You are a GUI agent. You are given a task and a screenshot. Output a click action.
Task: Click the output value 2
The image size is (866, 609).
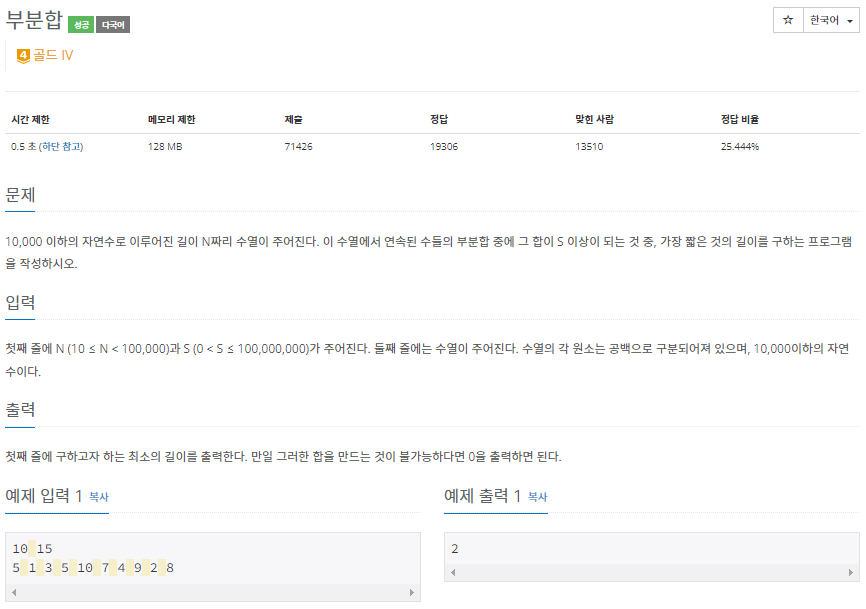coord(455,549)
